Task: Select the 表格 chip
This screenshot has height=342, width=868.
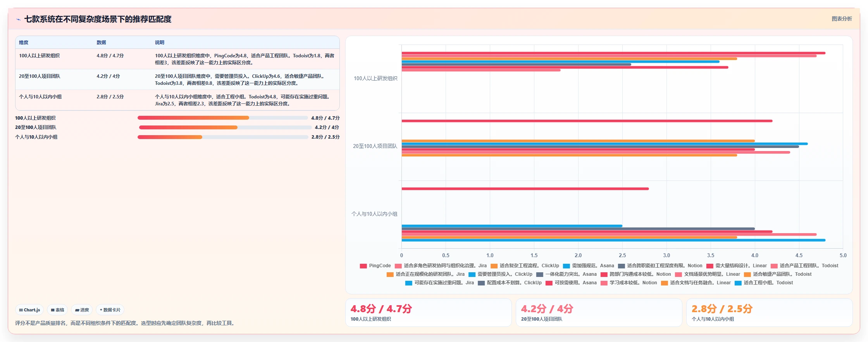Action: tap(57, 310)
